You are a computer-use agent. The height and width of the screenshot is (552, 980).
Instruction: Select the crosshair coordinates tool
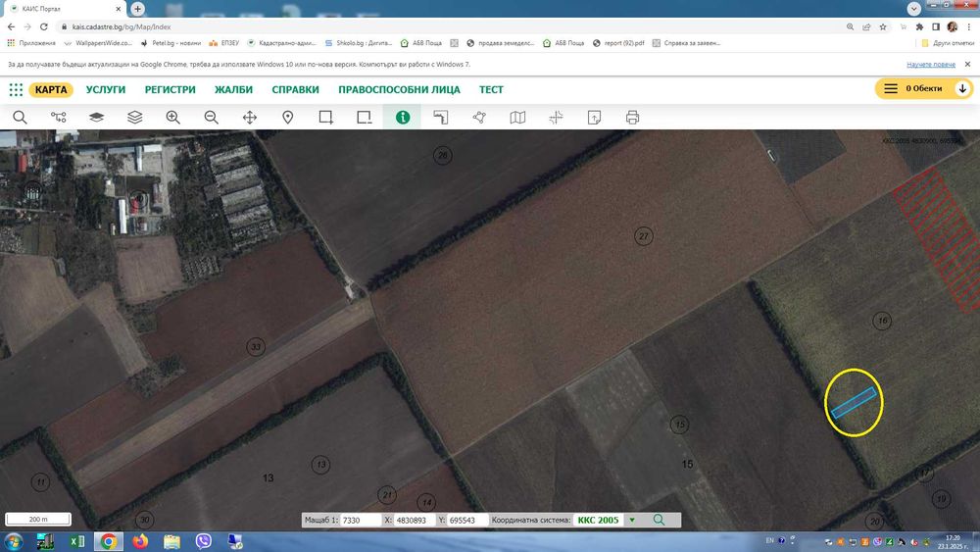pos(556,118)
